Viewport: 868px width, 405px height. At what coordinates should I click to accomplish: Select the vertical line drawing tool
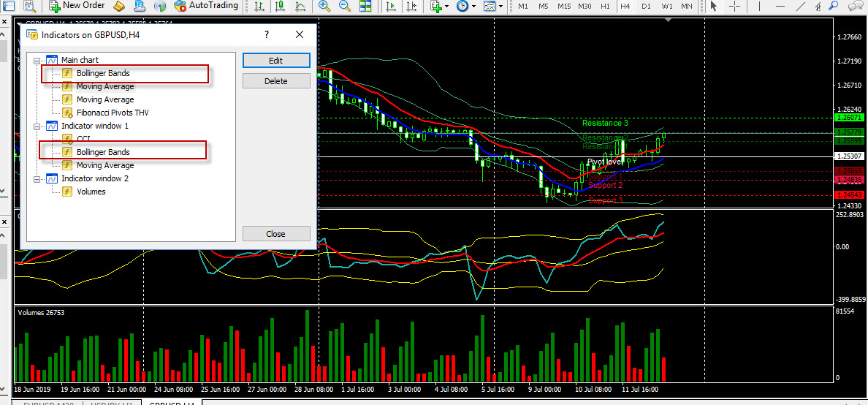click(759, 6)
